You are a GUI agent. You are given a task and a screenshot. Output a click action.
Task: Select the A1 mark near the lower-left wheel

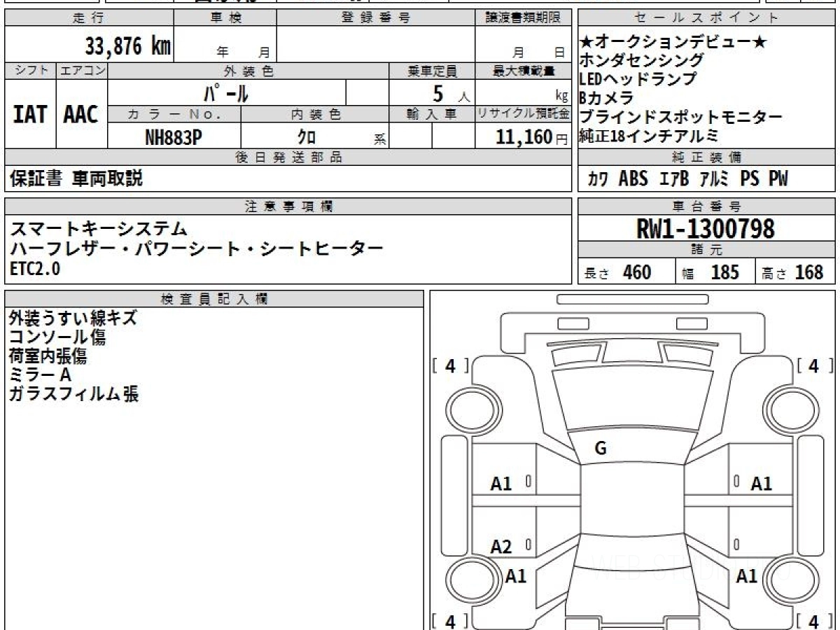[516, 576]
